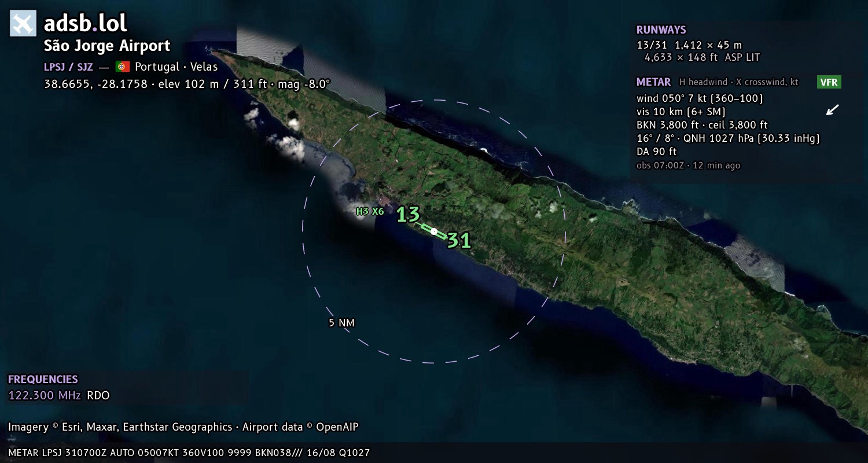The width and height of the screenshot is (868, 463).
Task: Click the RUNWAYS section header
Action: pyautogui.click(x=661, y=30)
